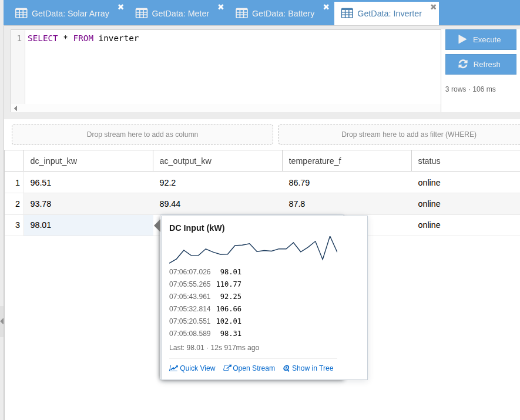Click row number 3
The height and width of the screenshot is (420, 520).
click(x=14, y=225)
